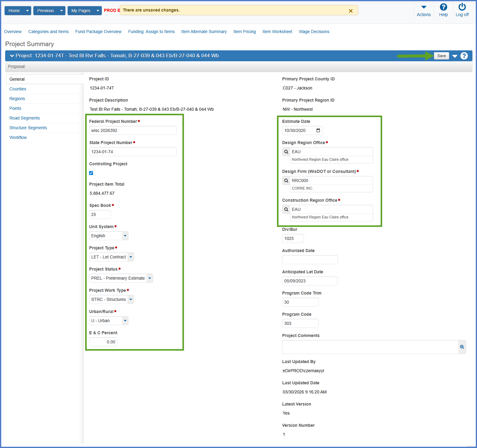Screen dimensions: 477x448
Task: Switch to the Counties tab
Action: coord(18,89)
